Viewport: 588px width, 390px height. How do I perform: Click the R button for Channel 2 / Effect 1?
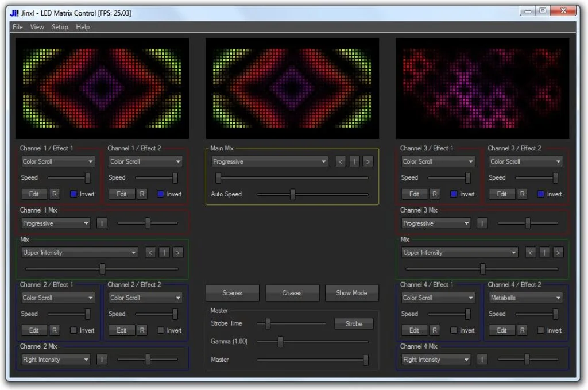click(x=55, y=330)
